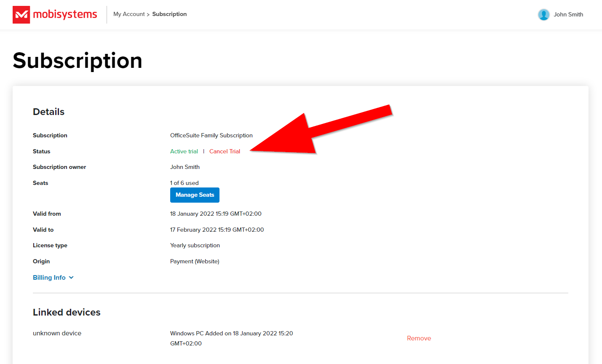The image size is (602, 364).
Task: Click the '17 February 2022 15:19 GMT+02:00' value
Action: click(217, 230)
